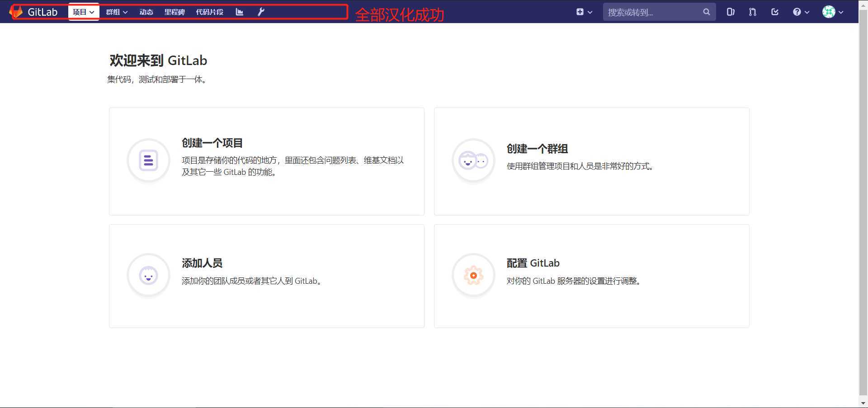Open the merge requests icon
The height and width of the screenshot is (408, 868).
tap(753, 12)
